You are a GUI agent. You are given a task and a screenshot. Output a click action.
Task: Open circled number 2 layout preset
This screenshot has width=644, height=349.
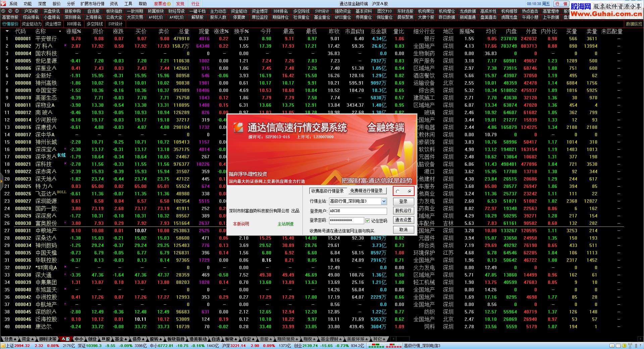pyautogui.click(x=10, y=11)
